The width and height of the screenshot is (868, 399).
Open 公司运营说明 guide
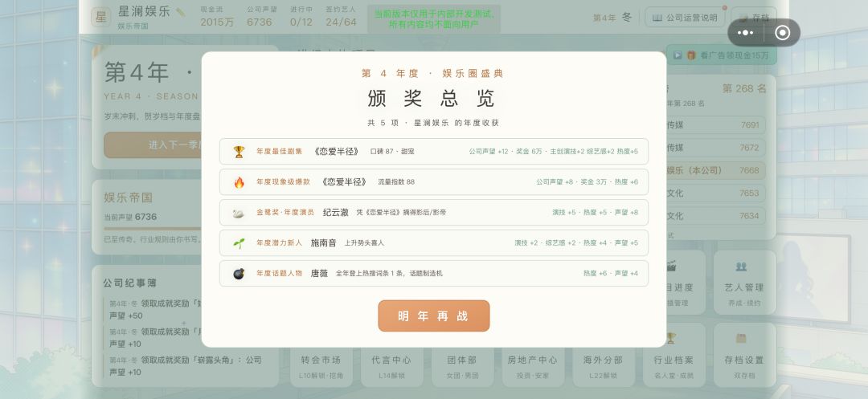pyautogui.click(x=685, y=18)
